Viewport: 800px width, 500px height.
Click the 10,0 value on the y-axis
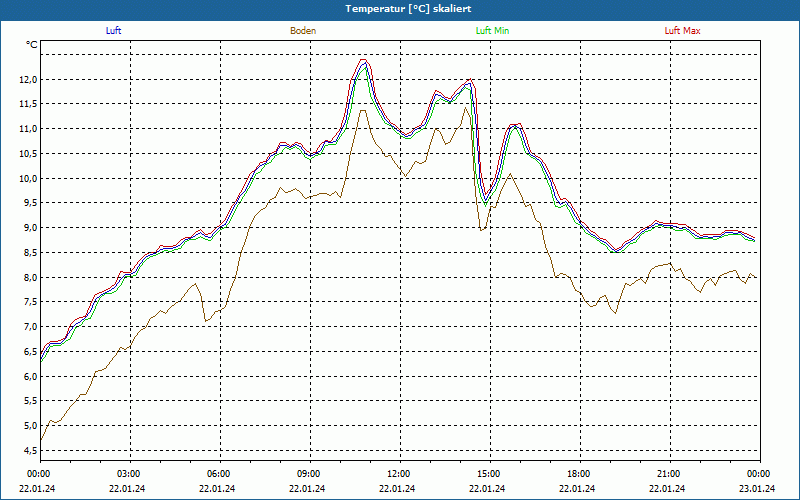point(29,178)
